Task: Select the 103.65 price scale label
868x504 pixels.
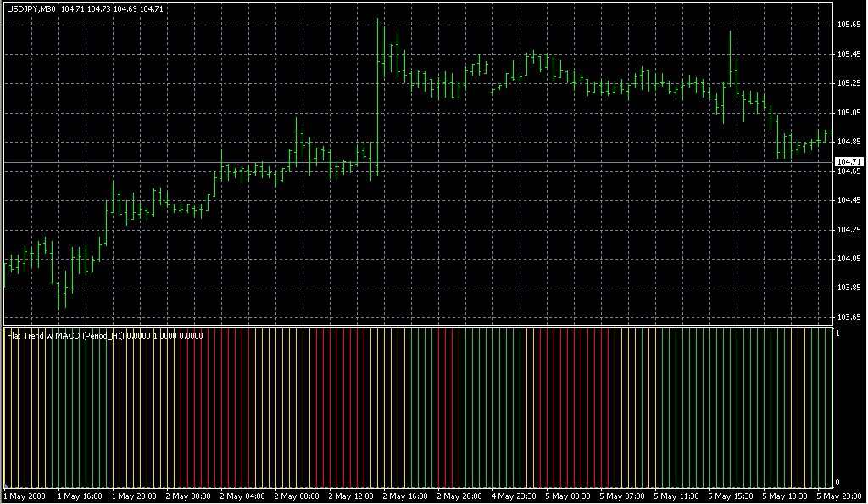Action: pos(848,317)
